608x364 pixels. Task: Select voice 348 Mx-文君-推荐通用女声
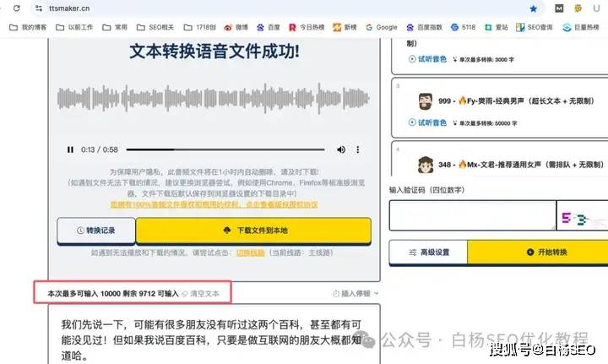[x=500, y=159]
